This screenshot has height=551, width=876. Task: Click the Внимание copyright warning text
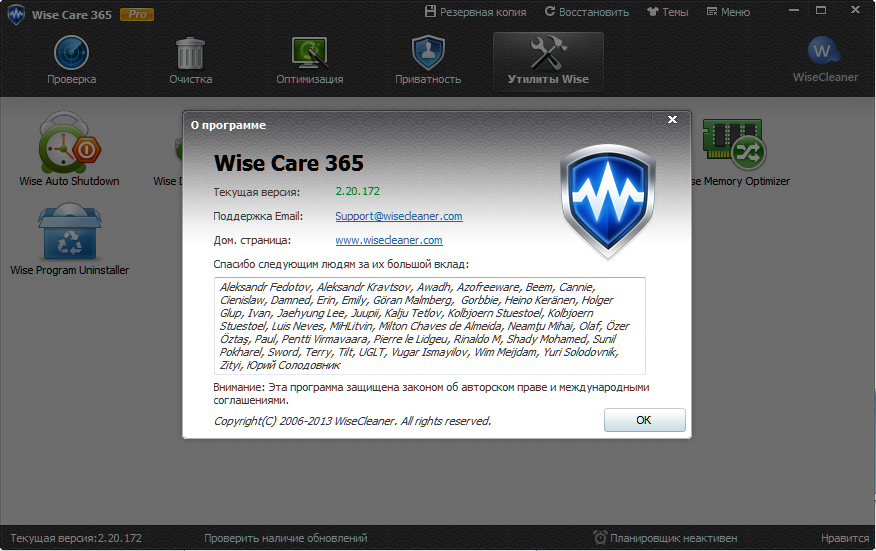coord(431,393)
